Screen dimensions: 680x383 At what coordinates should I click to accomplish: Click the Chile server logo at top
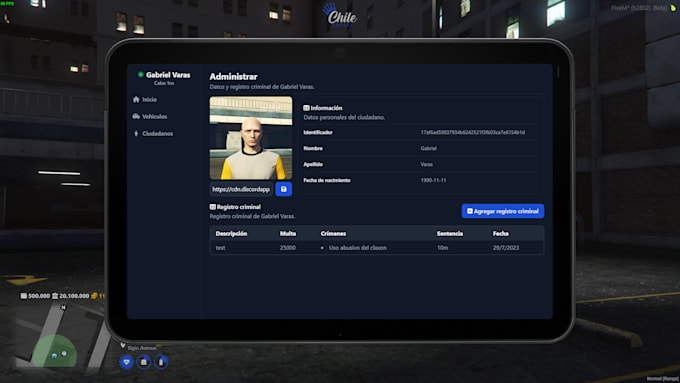341,15
